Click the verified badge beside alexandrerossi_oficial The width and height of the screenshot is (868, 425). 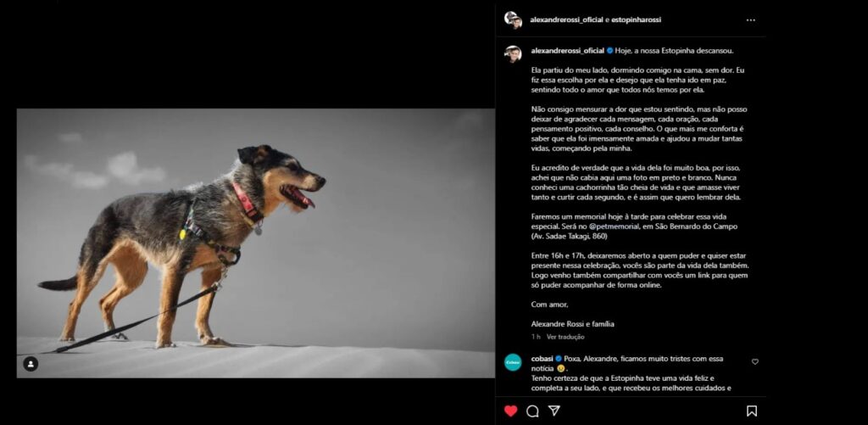click(609, 50)
